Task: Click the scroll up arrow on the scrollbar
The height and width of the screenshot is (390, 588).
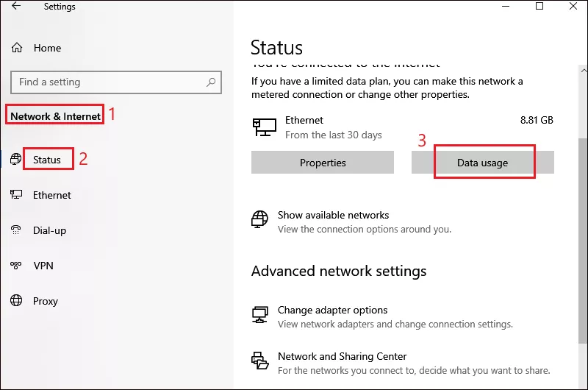Action: pos(584,71)
